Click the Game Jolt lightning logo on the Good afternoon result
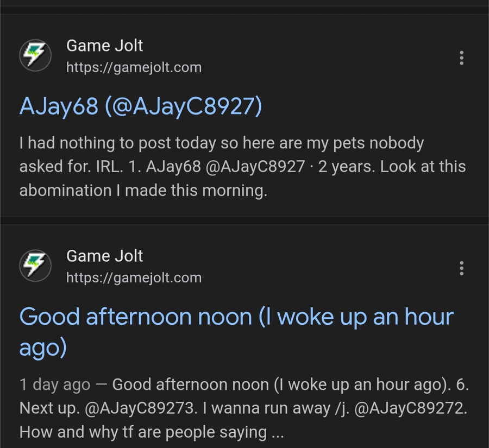The height and width of the screenshot is (448, 489). [x=35, y=266]
